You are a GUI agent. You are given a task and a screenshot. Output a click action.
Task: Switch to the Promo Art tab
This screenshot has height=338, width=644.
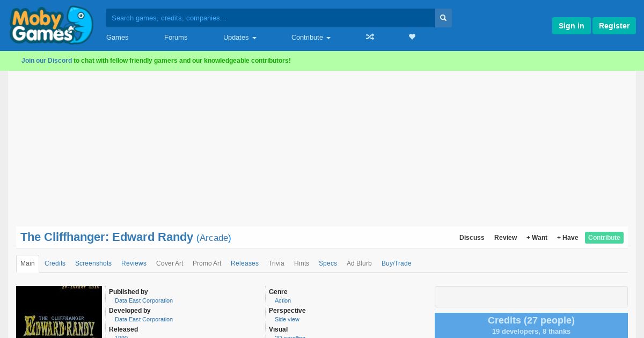click(x=207, y=263)
